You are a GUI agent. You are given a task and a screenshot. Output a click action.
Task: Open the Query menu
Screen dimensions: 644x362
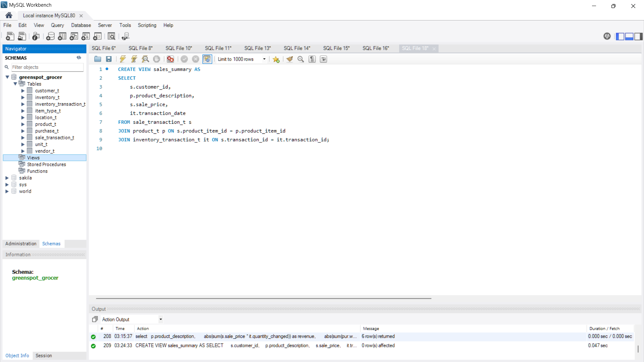[x=57, y=25]
